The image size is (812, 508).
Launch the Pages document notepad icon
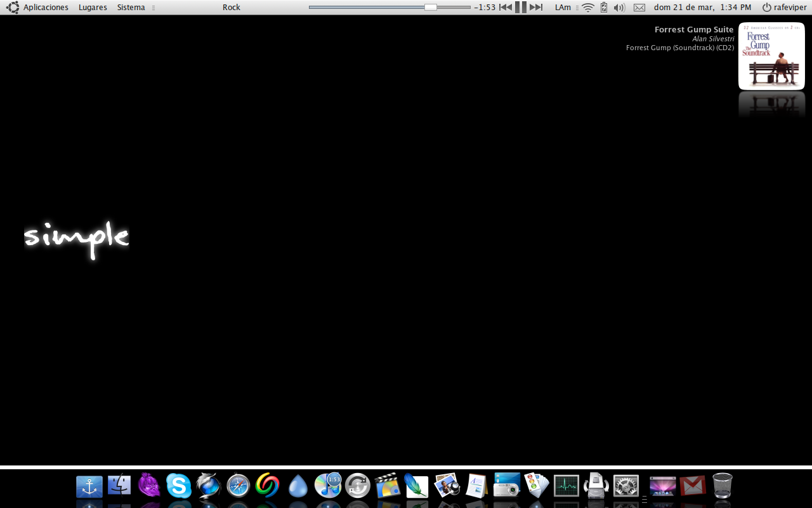pyautogui.click(x=476, y=486)
